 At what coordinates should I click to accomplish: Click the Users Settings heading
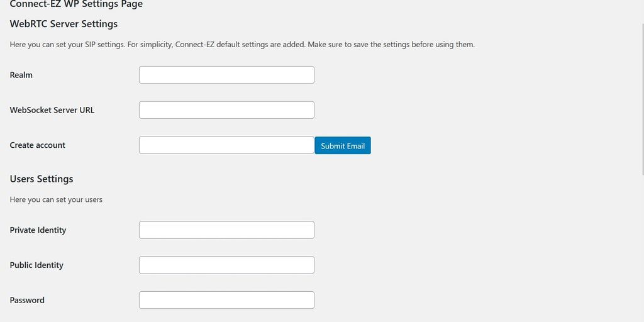[42, 179]
